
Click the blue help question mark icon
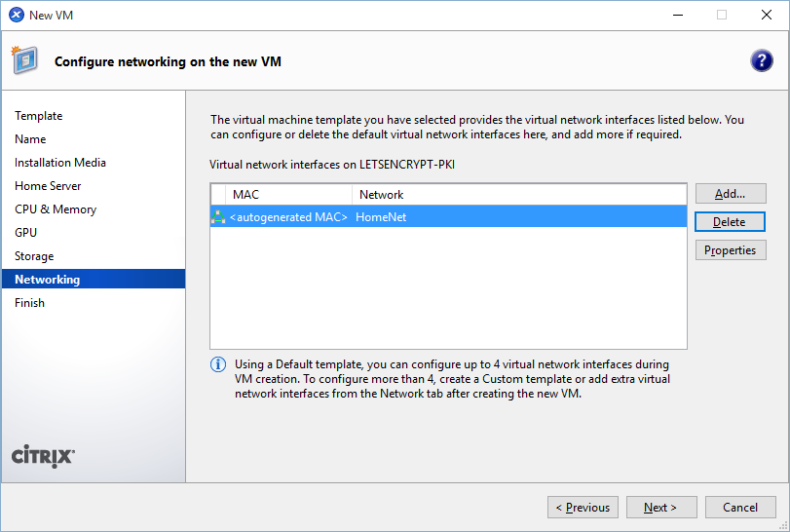tap(761, 61)
